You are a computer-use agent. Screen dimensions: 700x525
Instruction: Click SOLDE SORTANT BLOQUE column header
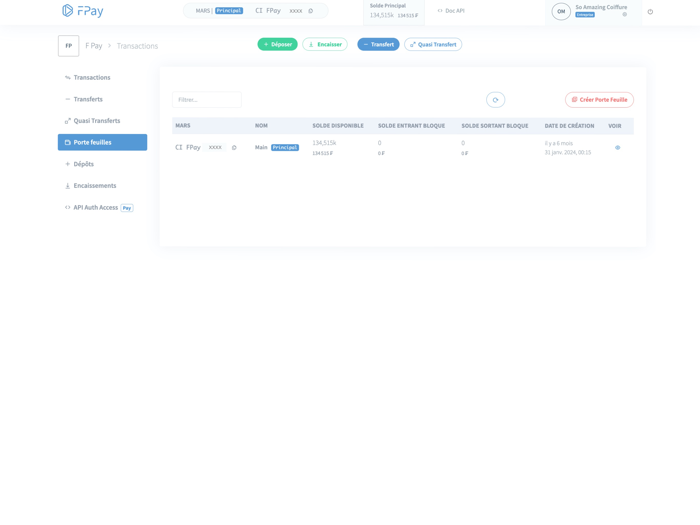495,126
